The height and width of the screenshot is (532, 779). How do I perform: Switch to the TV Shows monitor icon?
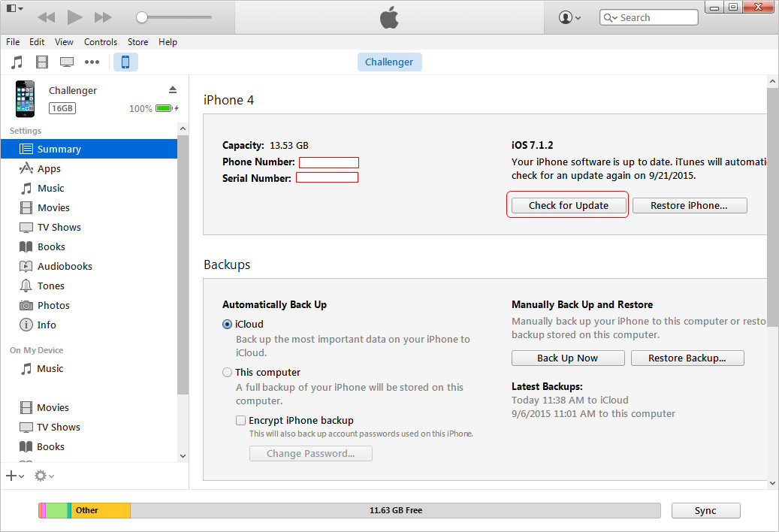(67, 62)
